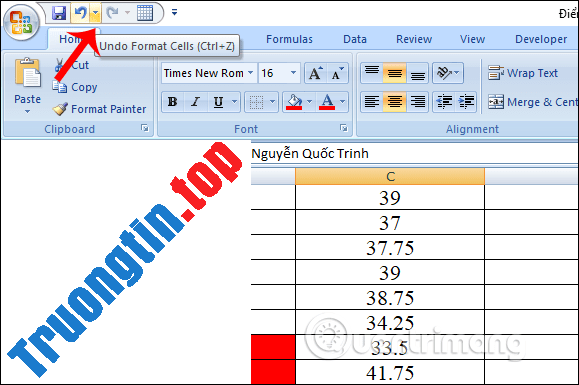Toggle Middle Align vertical alignment
579x385 pixels.
pos(394,73)
